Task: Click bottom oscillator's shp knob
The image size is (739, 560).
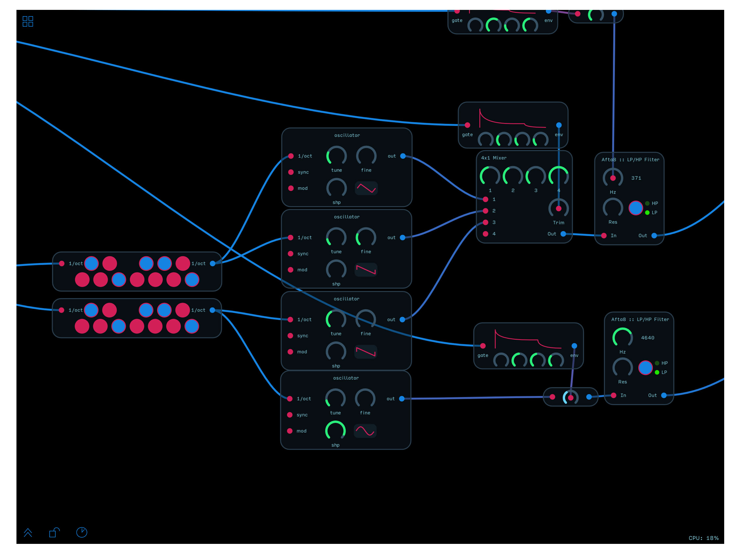Action: point(335,431)
